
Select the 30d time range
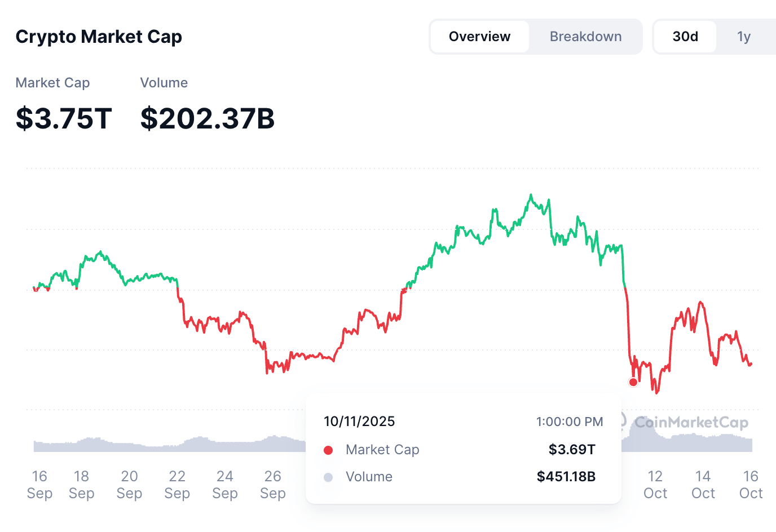pyautogui.click(x=685, y=36)
